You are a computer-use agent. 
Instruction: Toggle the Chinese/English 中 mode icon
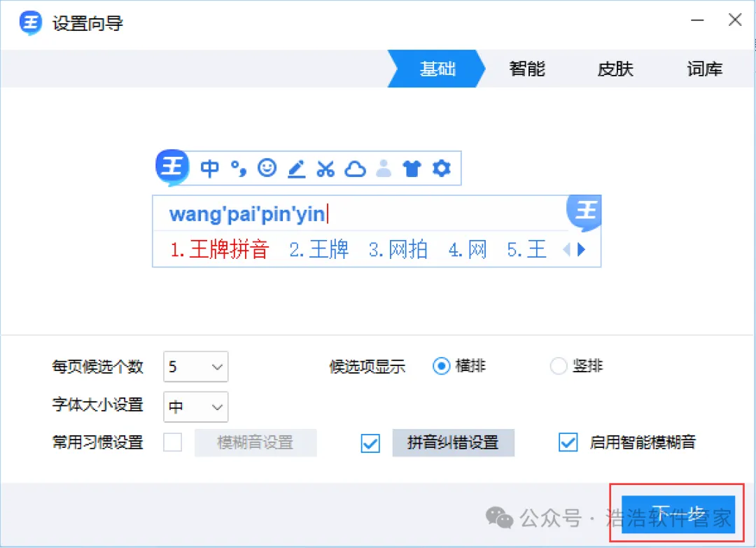tap(210, 168)
